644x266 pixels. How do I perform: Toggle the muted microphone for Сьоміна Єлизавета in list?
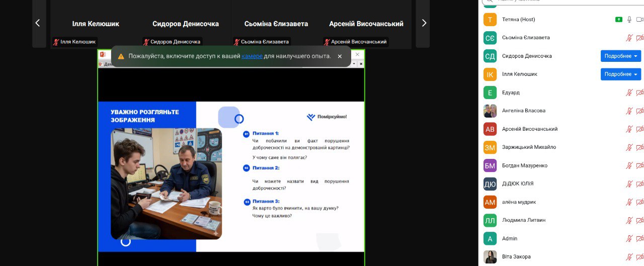629,38
